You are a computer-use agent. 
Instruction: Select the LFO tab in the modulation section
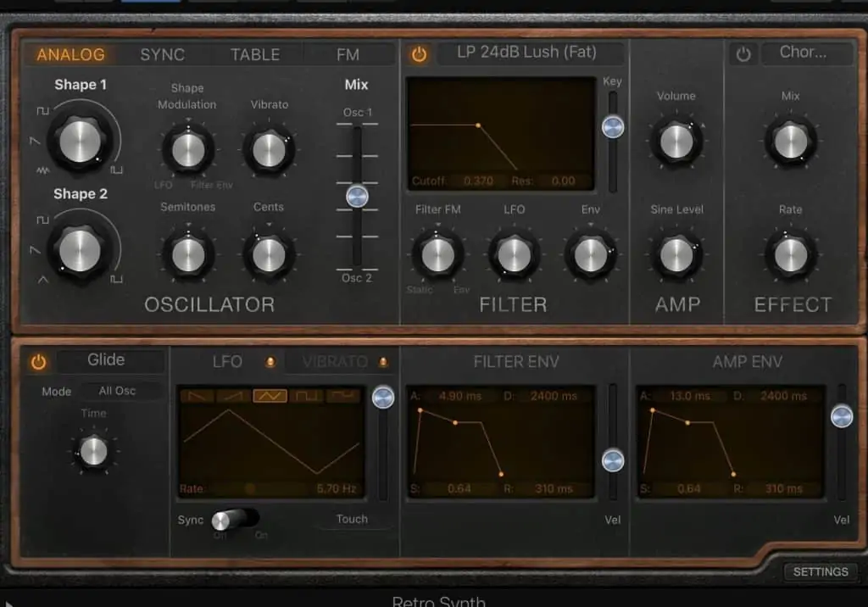click(227, 362)
